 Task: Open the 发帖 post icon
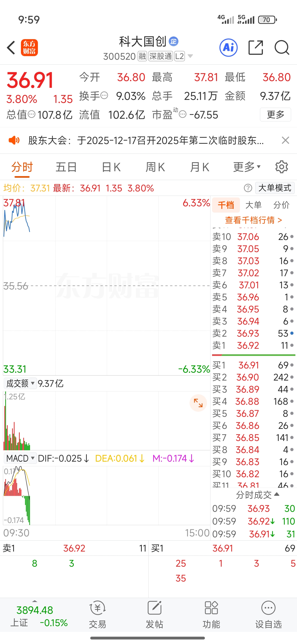(x=154, y=615)
